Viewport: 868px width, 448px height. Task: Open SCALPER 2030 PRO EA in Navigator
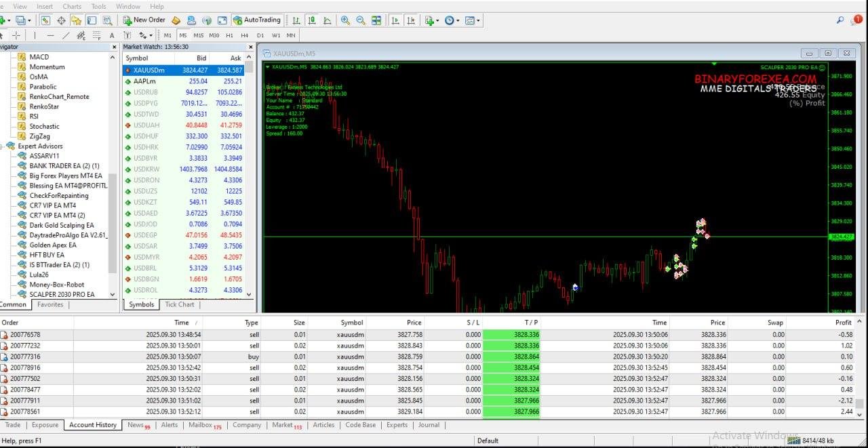point(62,294)
